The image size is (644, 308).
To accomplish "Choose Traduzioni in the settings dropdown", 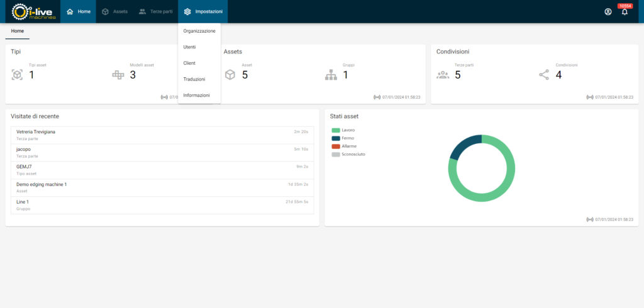I will point(194,79).
